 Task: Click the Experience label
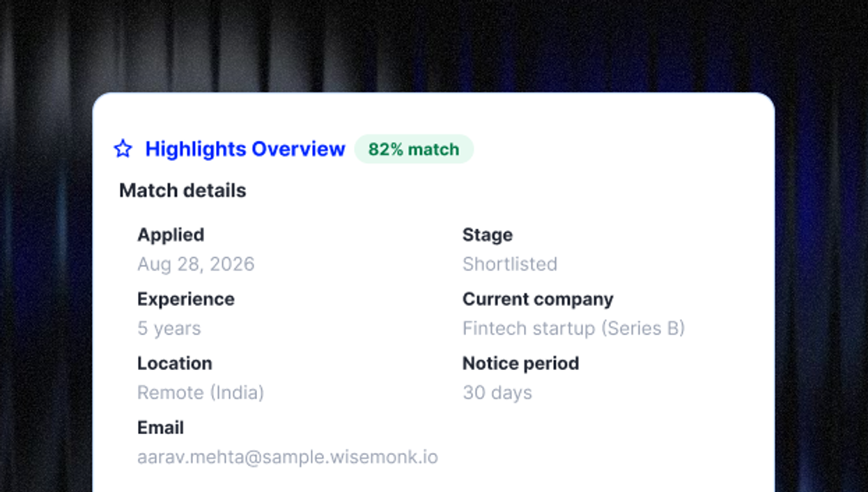[x=186, y=299]
